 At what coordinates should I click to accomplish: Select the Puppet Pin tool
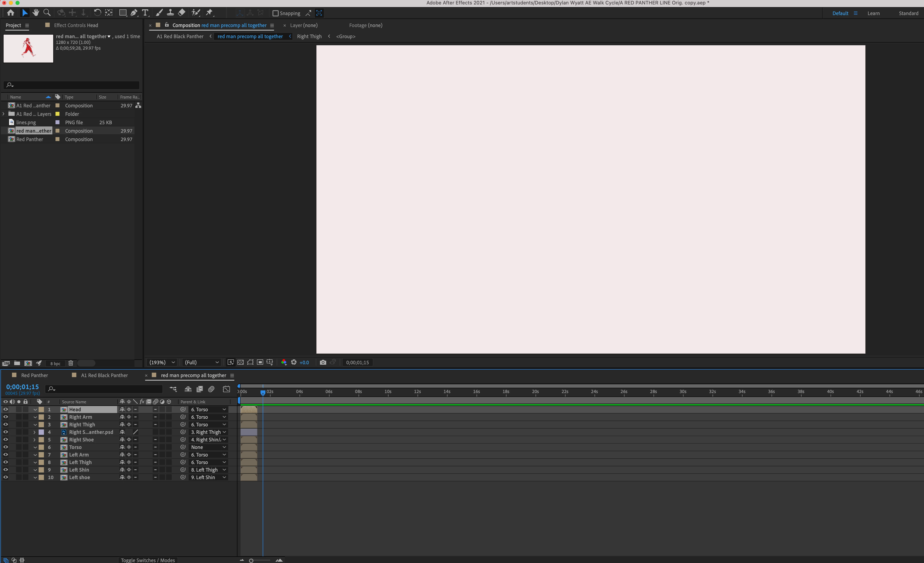[209, 13]
